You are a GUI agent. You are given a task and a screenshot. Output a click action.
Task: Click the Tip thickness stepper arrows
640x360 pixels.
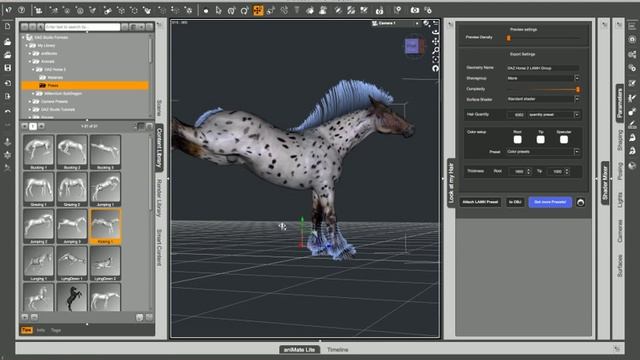click(567, 172)
